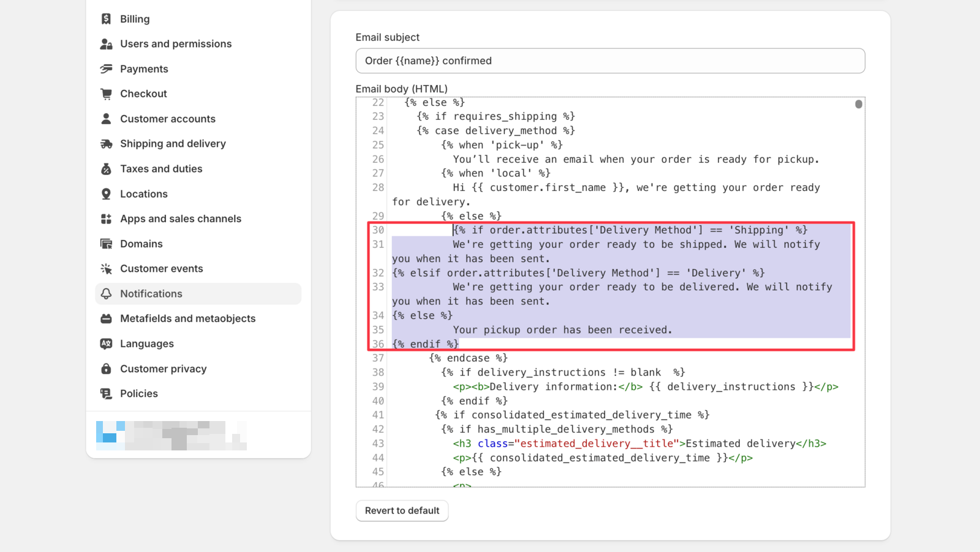Click line 44 paragraph with consolidated_estimated_delivery_time

pyautogui.click(x=603, y=458)
